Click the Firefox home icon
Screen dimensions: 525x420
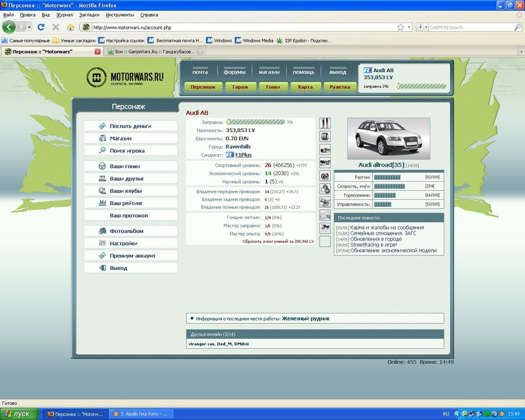[71, 27]
